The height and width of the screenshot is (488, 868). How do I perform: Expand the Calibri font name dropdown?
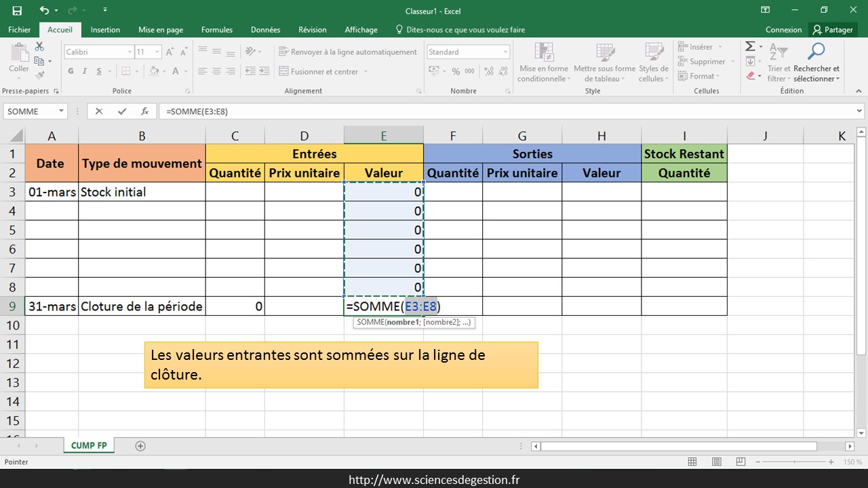coord(130,52)
